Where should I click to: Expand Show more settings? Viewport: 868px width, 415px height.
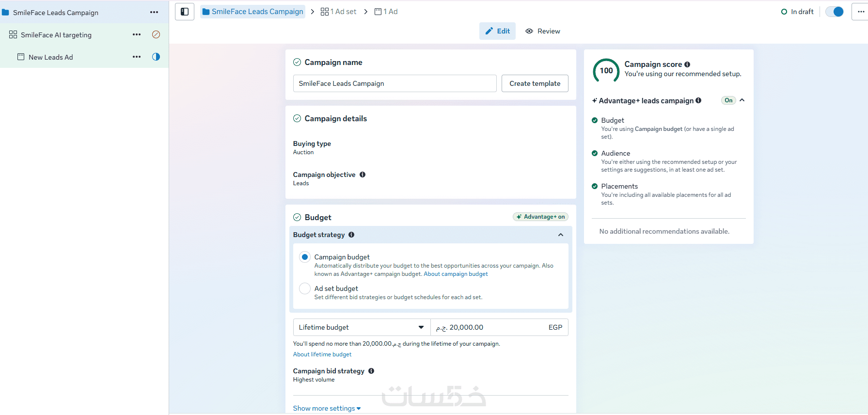click(x=327, y=408)
